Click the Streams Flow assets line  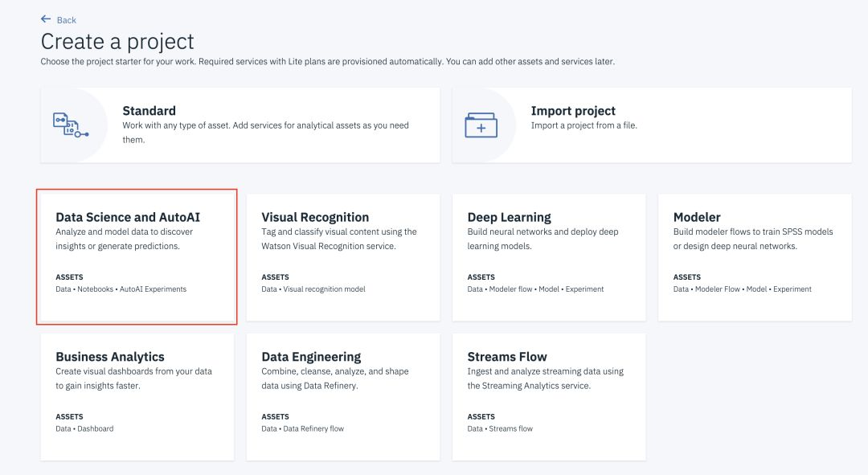500,429
